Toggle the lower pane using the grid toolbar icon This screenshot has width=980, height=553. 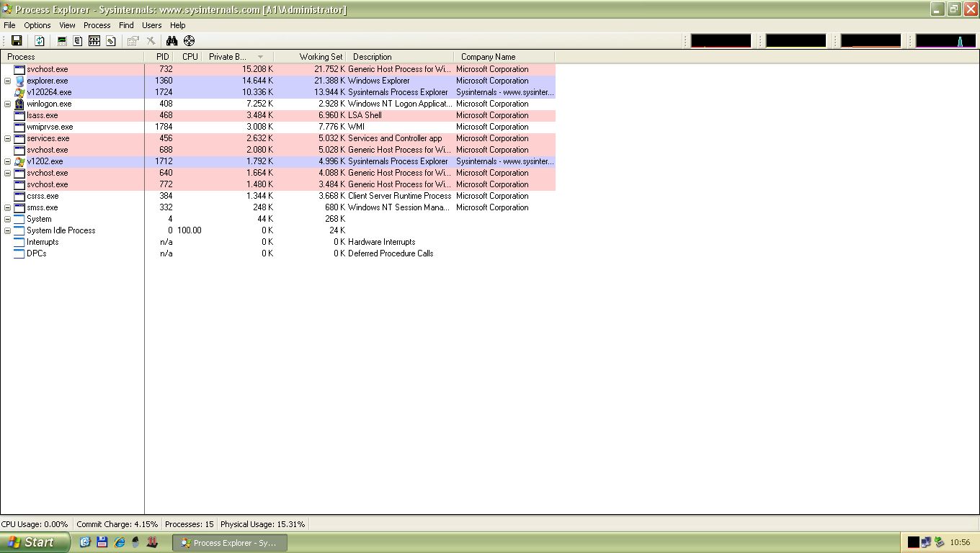click(x=94, y=41)
